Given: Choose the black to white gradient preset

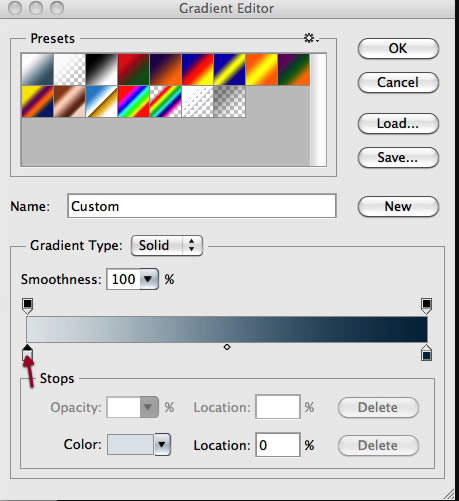Looking at the screenshot, I should (101, 69).
